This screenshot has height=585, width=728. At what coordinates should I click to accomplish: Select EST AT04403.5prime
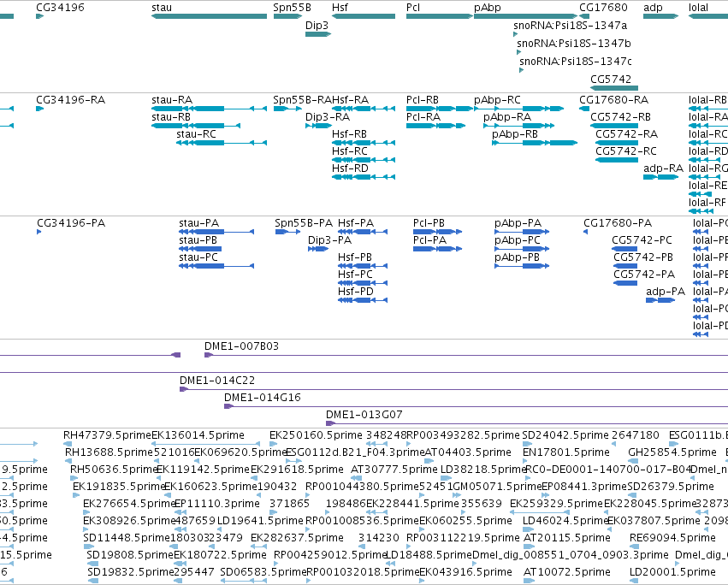(x=468, y=452)
